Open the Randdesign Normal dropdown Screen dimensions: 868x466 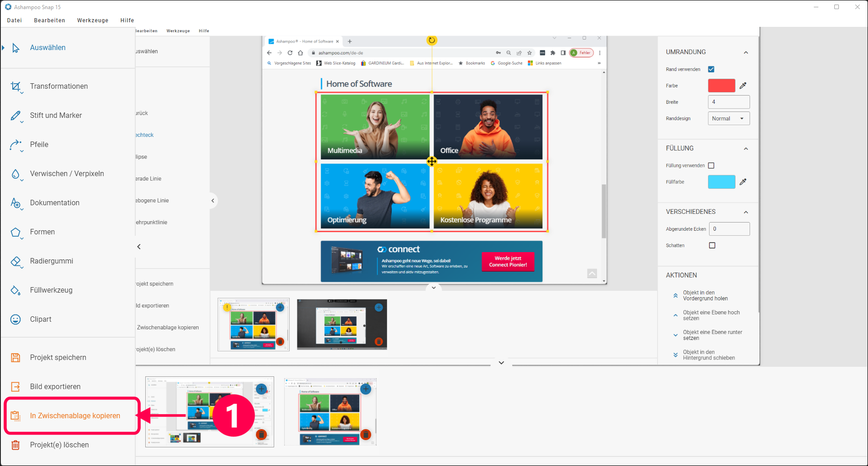[x=729, y=118]
